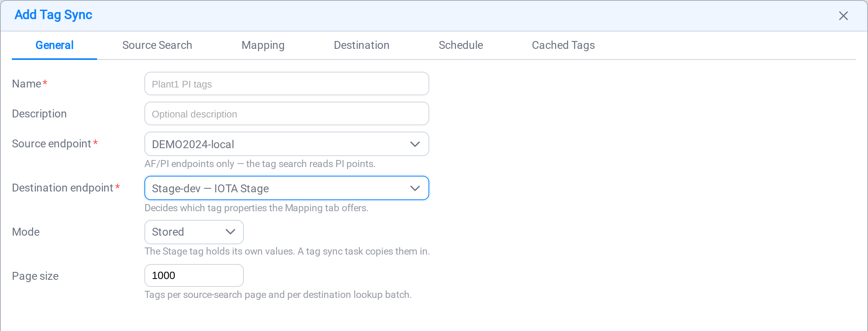Open the Source Search tab

(157, 45)
